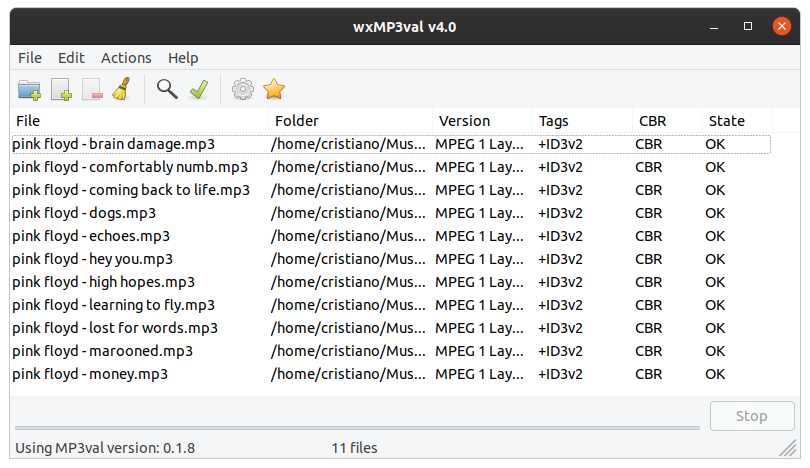The height and width of the screenshot is (468, 810).
Task: Click the CBR cell of hey you.mp3
Action: point(648,259)
